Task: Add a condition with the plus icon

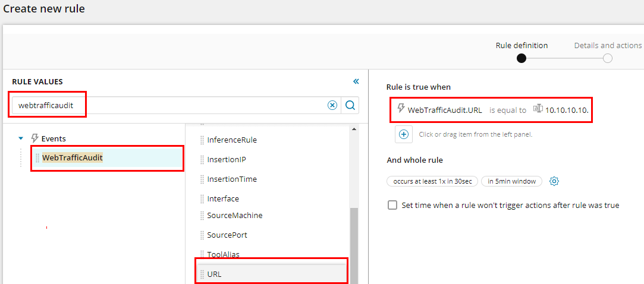Action: [404, 134]
